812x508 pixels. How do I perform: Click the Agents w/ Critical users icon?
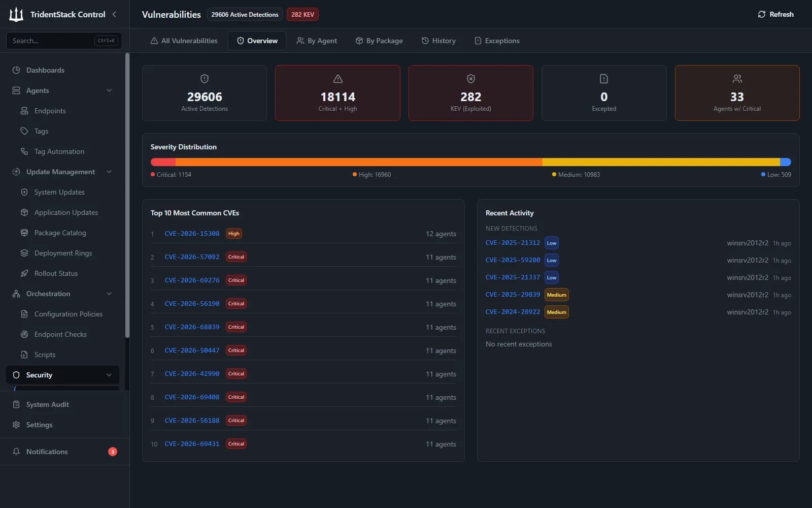(x=737, y=79)
